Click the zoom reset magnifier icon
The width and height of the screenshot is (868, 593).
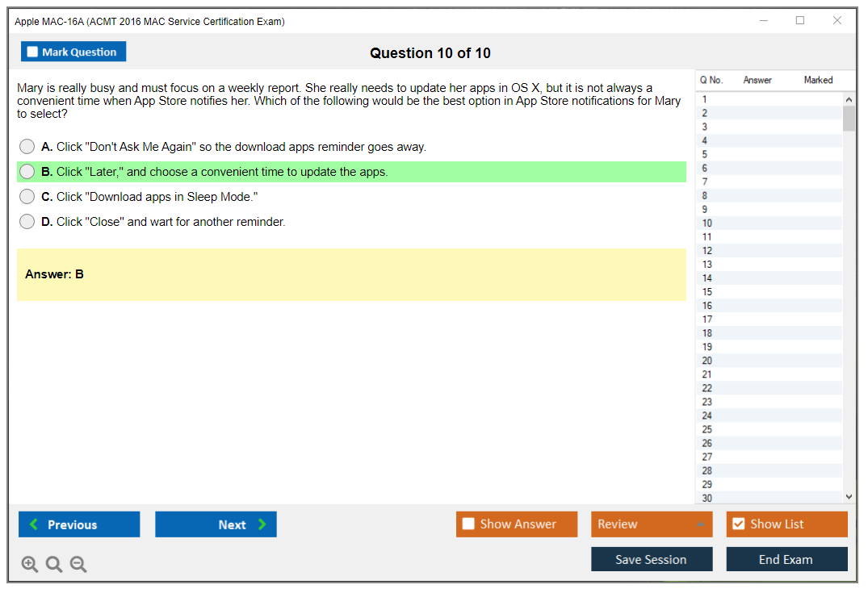pos(54,565)
